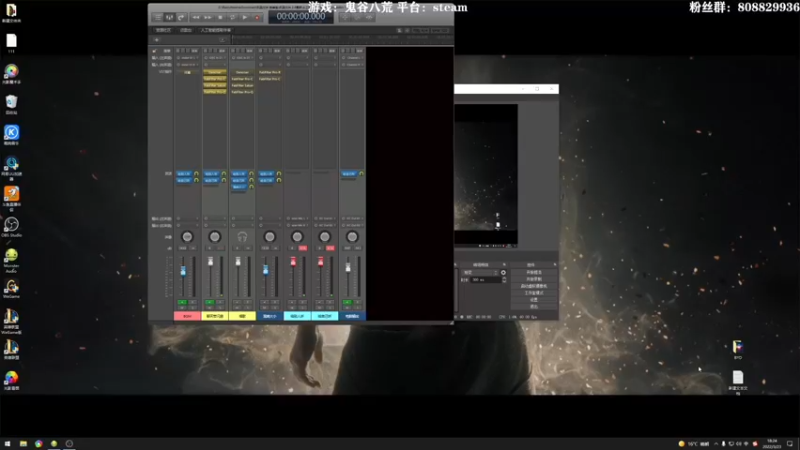Open top input dropdown of the first channel
Screen dimensions: 800x450
pos(187,58)
